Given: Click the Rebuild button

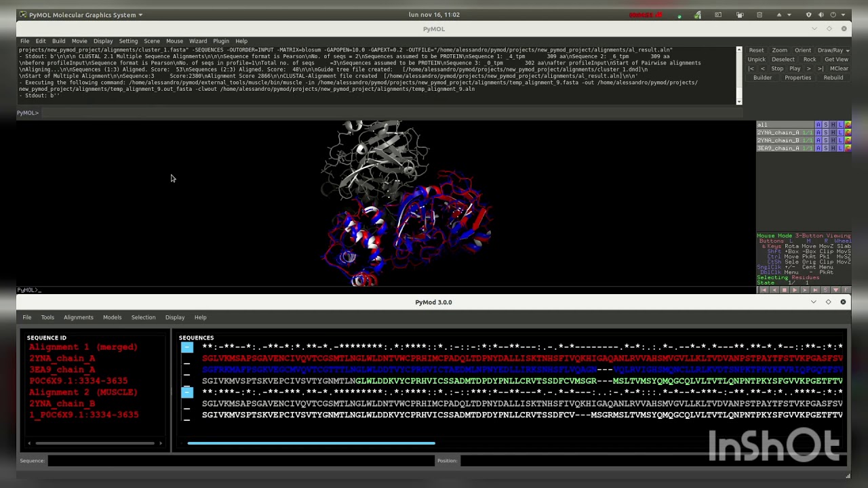Looking at the screenshot, I should tap(833, 78).
